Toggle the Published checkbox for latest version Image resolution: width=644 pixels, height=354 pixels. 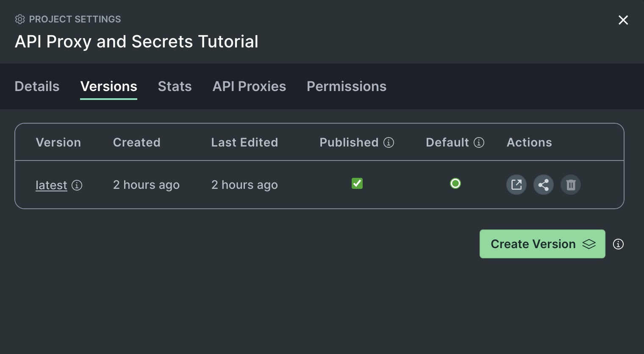(357, 183)
